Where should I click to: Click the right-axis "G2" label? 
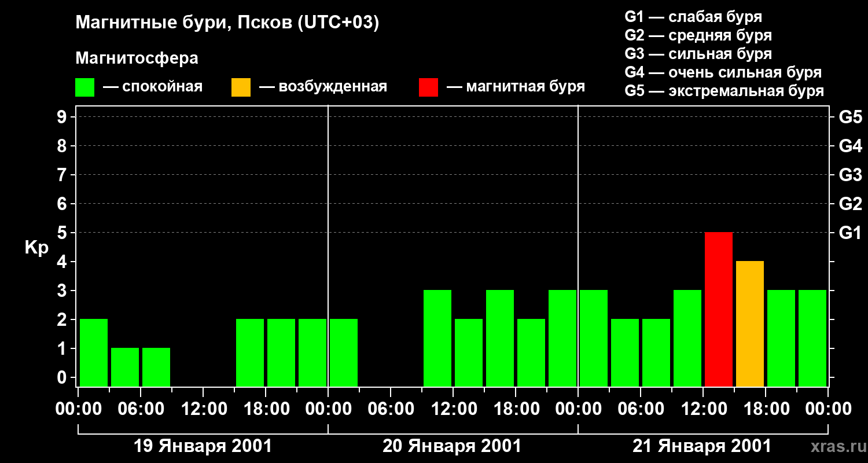[850, 204]
